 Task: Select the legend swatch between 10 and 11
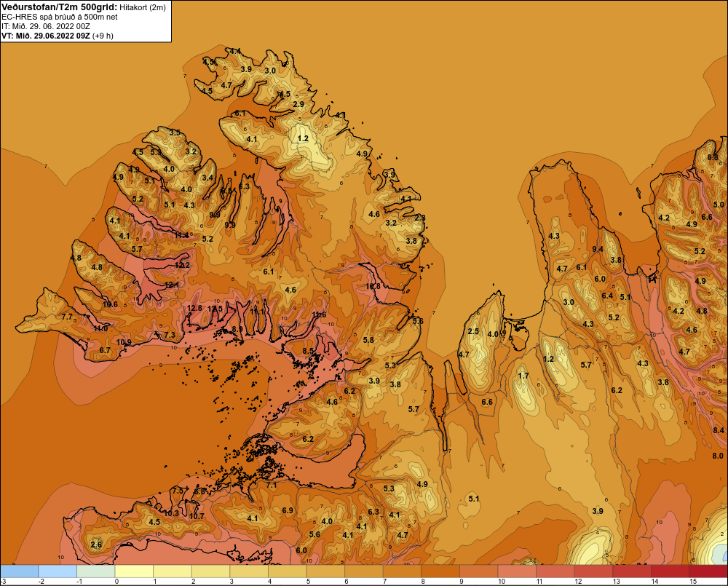pos(517,571)
